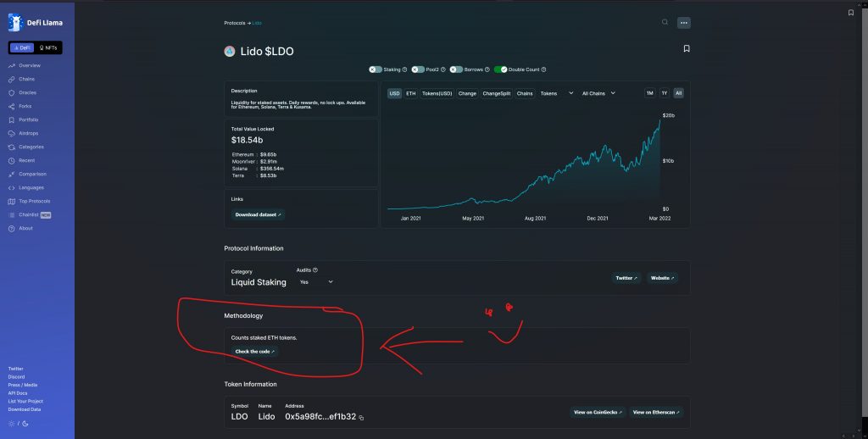Expand Audits Yes dropdown
The height and width of the screenshot is (439, 868).
tap(316, 282)
